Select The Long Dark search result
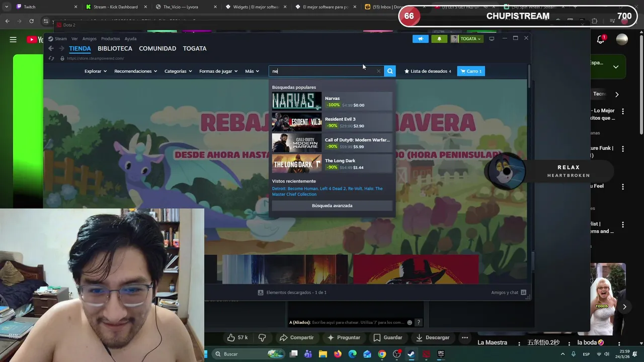The width and height of the screenshot is (644, 362). (332, 164)
